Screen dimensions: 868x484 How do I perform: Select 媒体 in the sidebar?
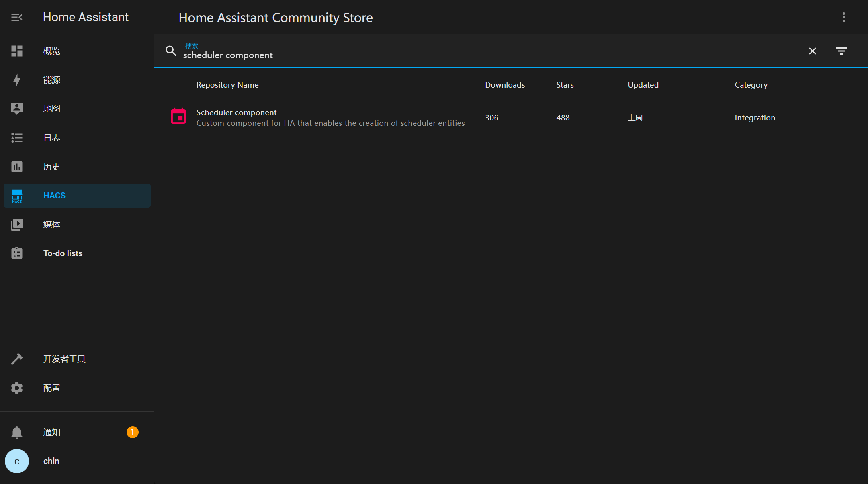coord(52,225)
